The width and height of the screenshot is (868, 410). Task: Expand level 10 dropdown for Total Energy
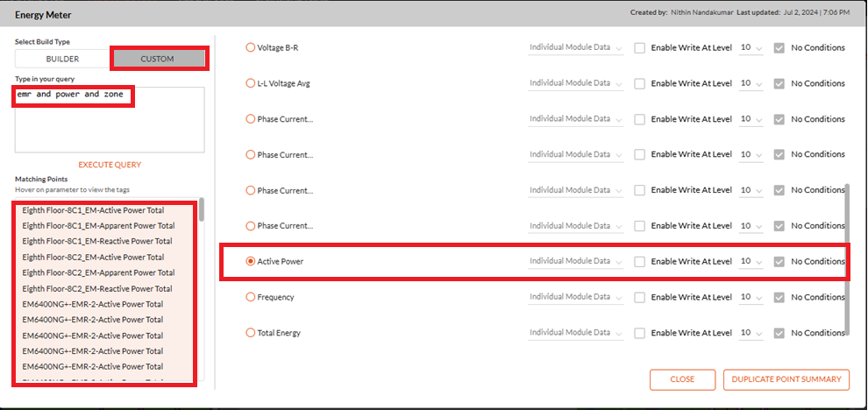coord(751,333)
